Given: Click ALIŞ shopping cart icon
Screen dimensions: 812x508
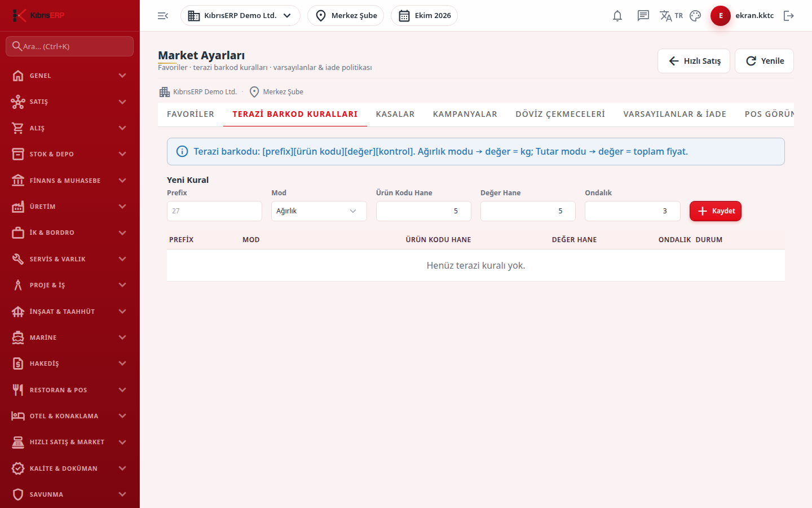Looking at the screenshot, I should click(18, 128).
